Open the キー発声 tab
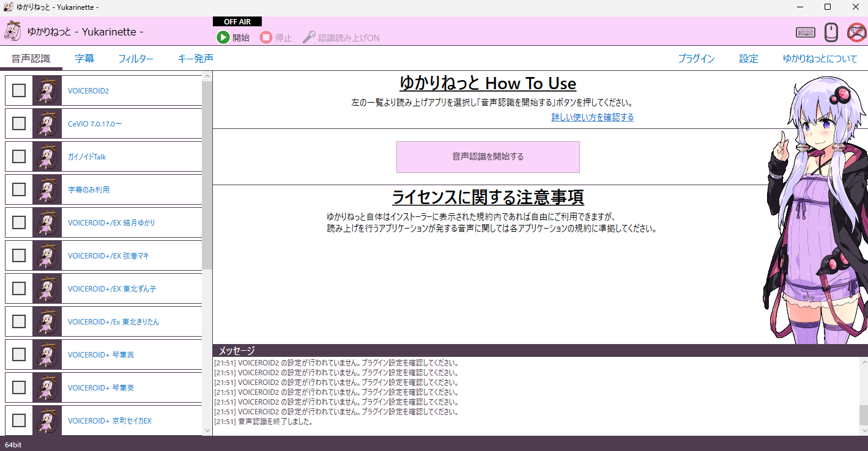 point(195,59)
